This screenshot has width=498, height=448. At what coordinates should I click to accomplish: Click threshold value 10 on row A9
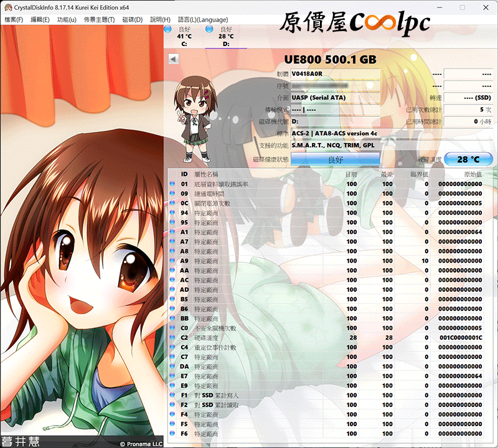point(425,261)
